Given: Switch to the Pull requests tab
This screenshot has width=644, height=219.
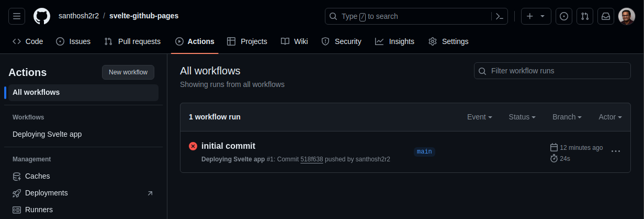Looking at the screenshot, I should 132,41.
